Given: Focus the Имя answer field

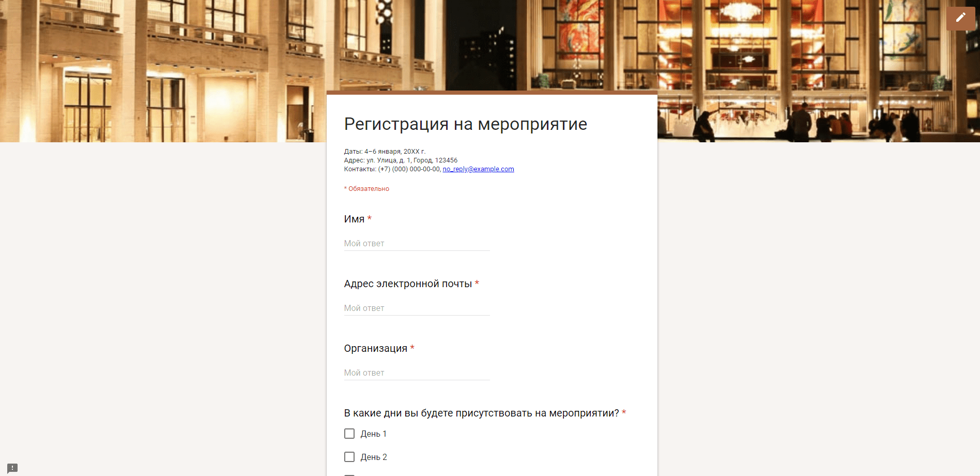Looking at the screenshot, I should coord(417,244).
